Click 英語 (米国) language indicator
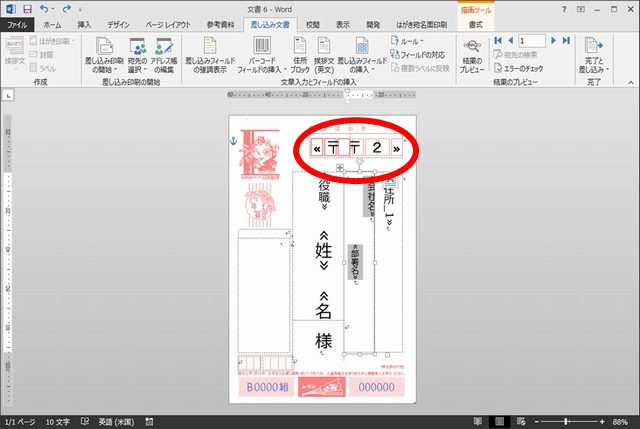Screen dimensions: 640x429 pos(116,422)
